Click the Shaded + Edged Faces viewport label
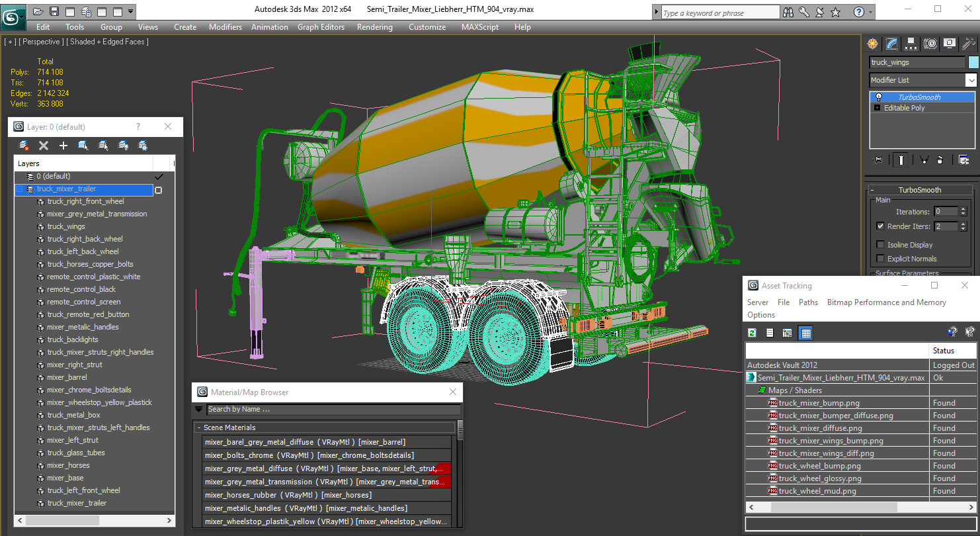Viewport: 980px width, 536px height. pos(107,42)
